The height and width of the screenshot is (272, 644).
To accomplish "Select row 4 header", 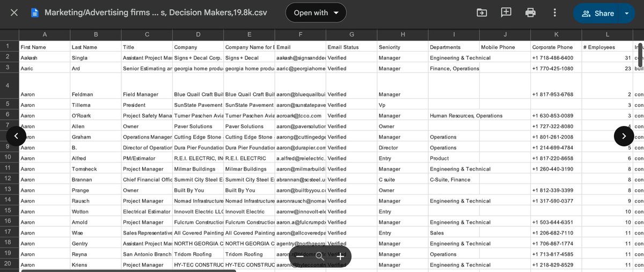I will pos(8,86).
